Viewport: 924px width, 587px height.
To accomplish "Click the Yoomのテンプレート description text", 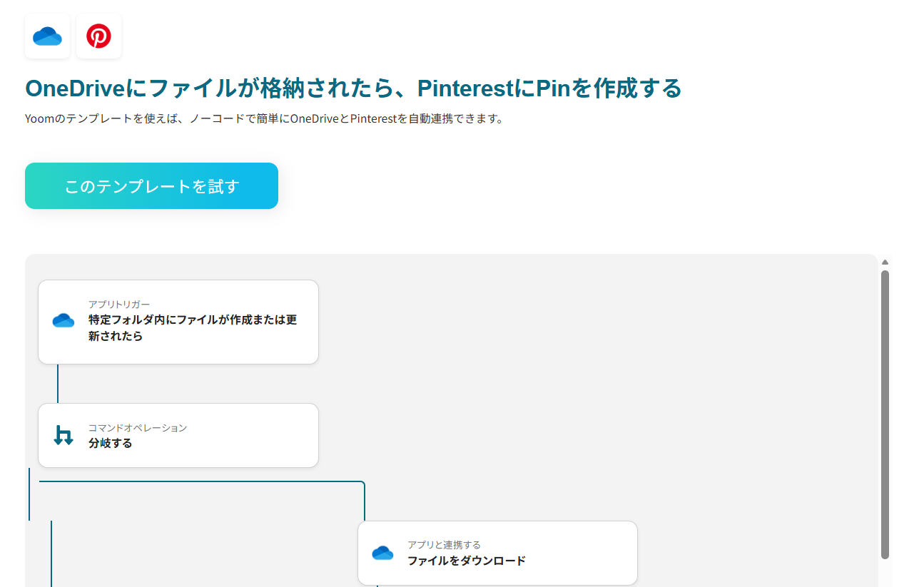I will [x=264, y=118].
